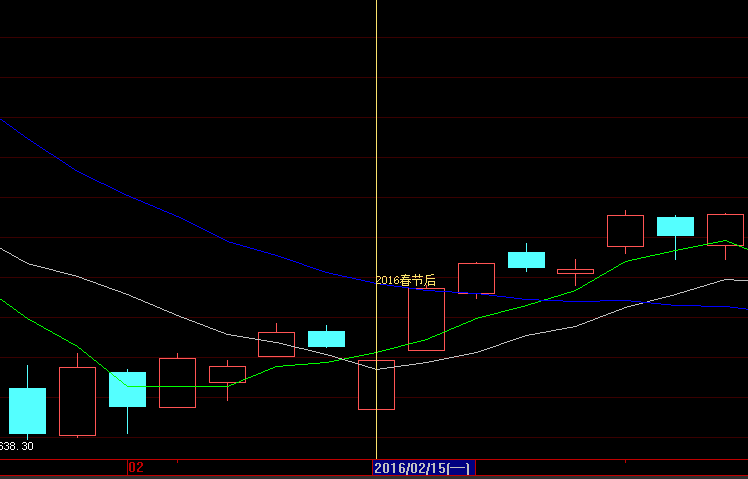Click the 2016春节后 annotation label
Image resolution: width=748 pixels, height=479 pixels.
tap(406, 280)
